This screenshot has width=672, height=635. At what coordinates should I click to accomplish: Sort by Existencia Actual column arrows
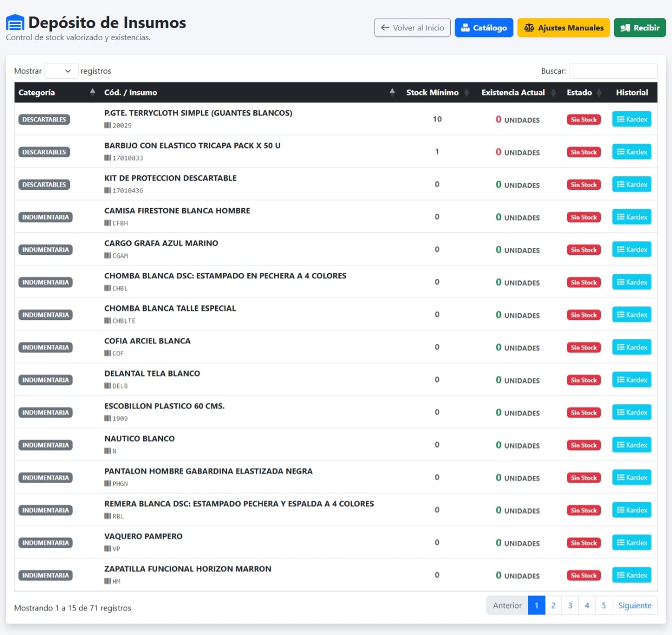point(553,93)
